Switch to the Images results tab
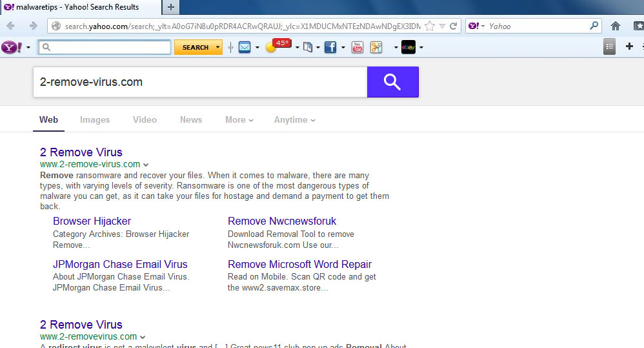644x348 pixels. 95,119
